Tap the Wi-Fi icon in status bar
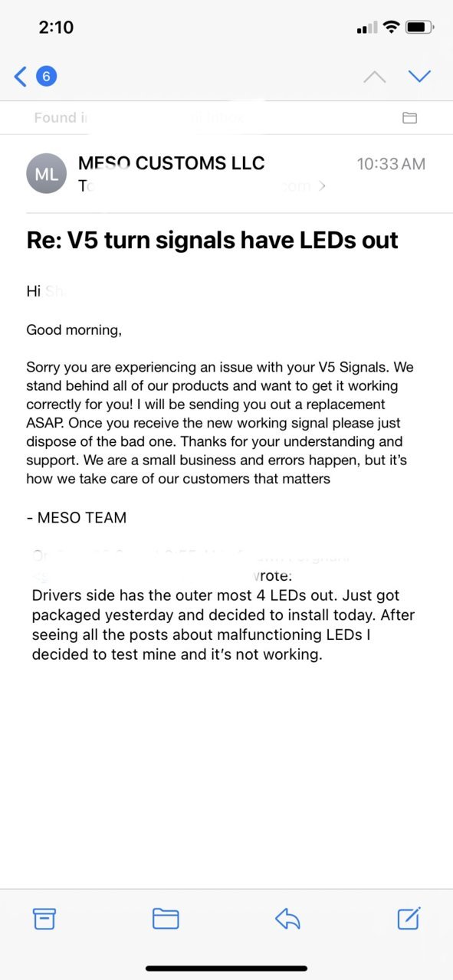 click(392, 28)
